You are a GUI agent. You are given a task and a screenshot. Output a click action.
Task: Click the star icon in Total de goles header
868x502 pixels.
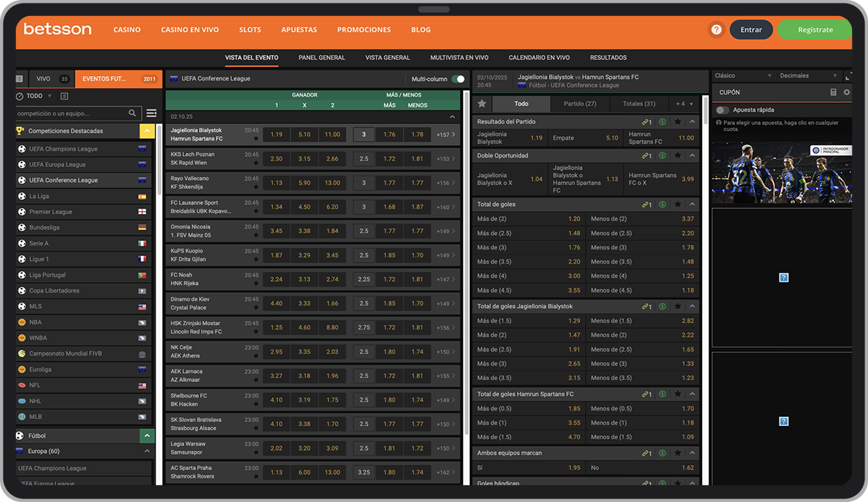tap(677, 205)
